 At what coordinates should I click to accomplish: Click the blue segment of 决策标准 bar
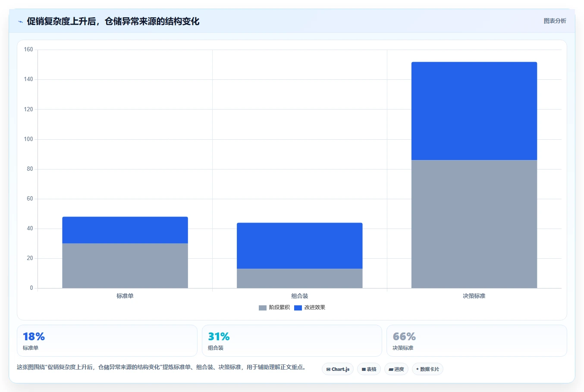474,111
